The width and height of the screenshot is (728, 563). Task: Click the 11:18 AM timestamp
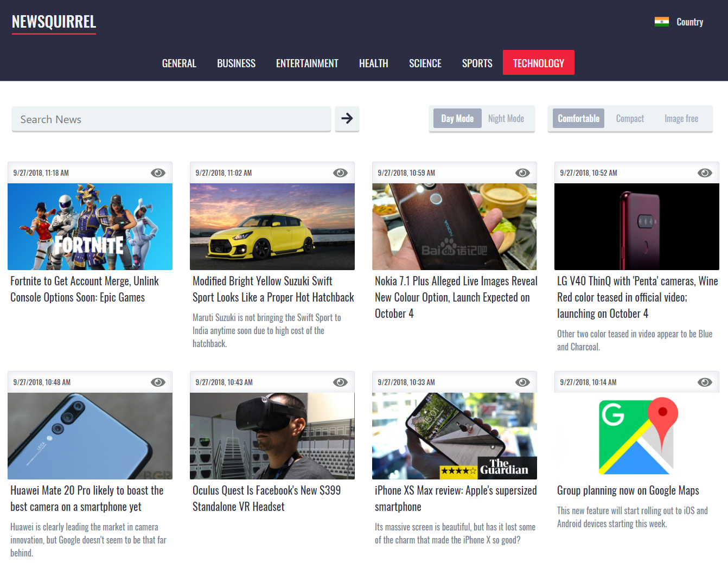tap(41, 173)
